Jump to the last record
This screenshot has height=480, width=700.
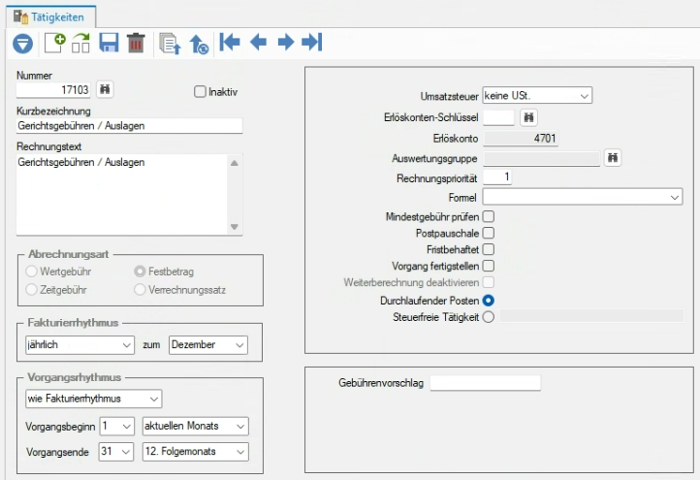pyautogui.click(x=312, y=42)
